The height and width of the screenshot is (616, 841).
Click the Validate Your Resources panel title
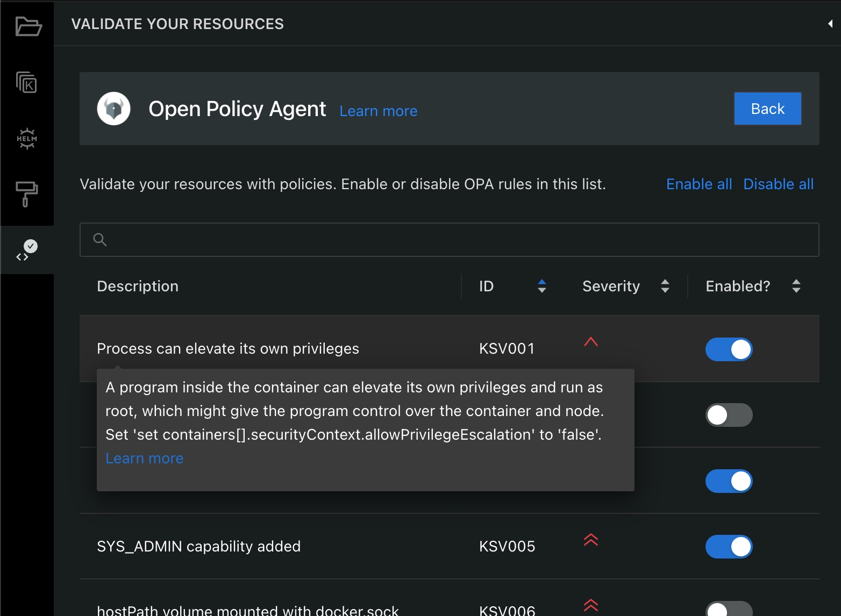pyautogui.click(x=177, y=24)
